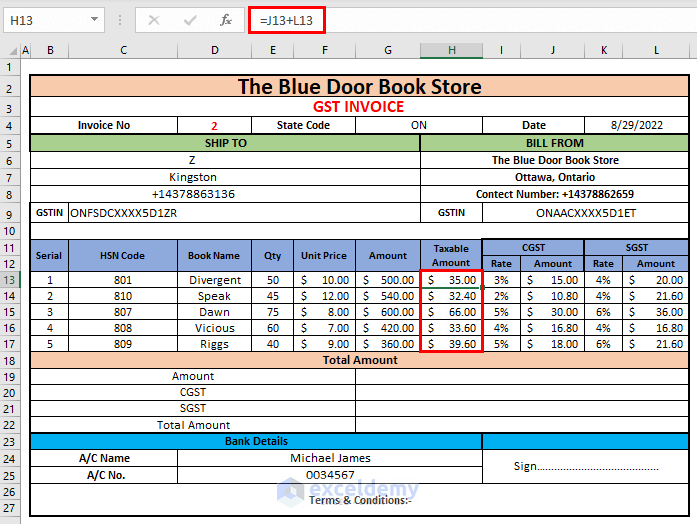Click 'Ottawa, Ontario' cell
This screenshot has height=524, width=697.
pos(554,177)
